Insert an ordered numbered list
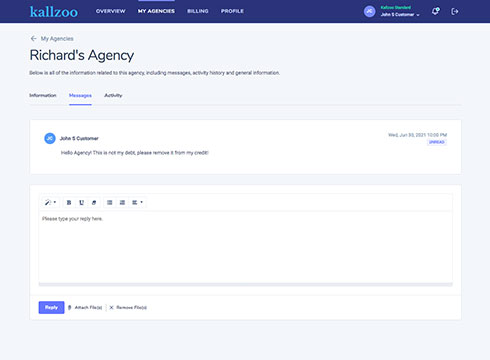490x360 pixels. point(122,202)
